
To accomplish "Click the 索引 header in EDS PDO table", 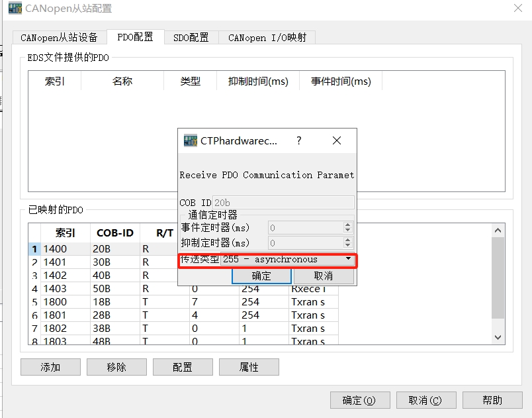I will click(x=55, y=81).
